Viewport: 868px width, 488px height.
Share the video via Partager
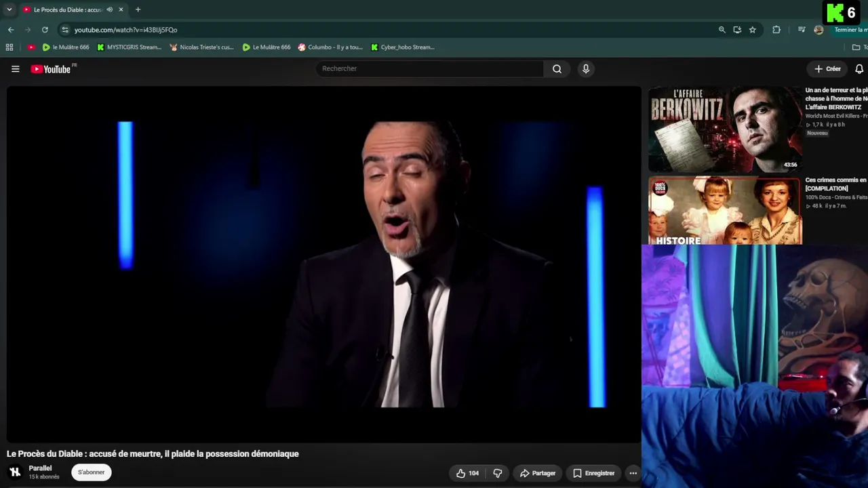tap(537, 473)
